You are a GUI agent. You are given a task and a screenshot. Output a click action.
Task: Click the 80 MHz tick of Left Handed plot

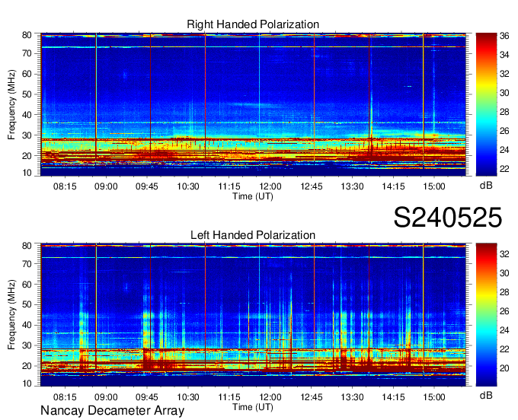click(x=27, y=246)
